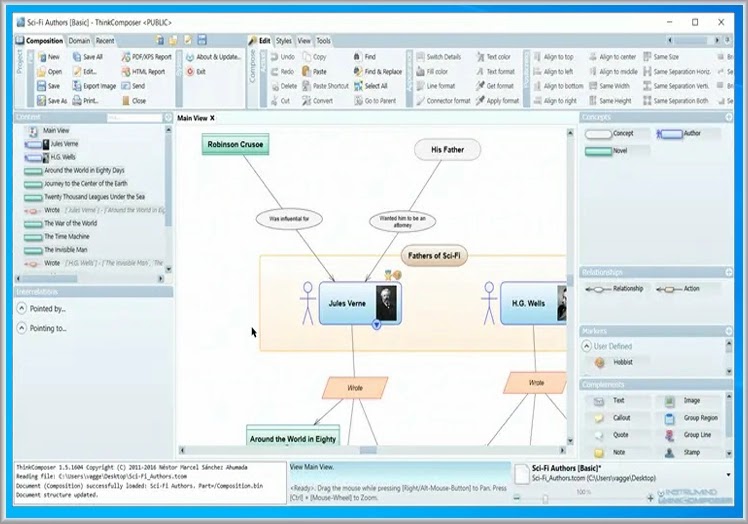
Task: Expand the Relationships panel plus button
Action: click(x=728, y=272)
